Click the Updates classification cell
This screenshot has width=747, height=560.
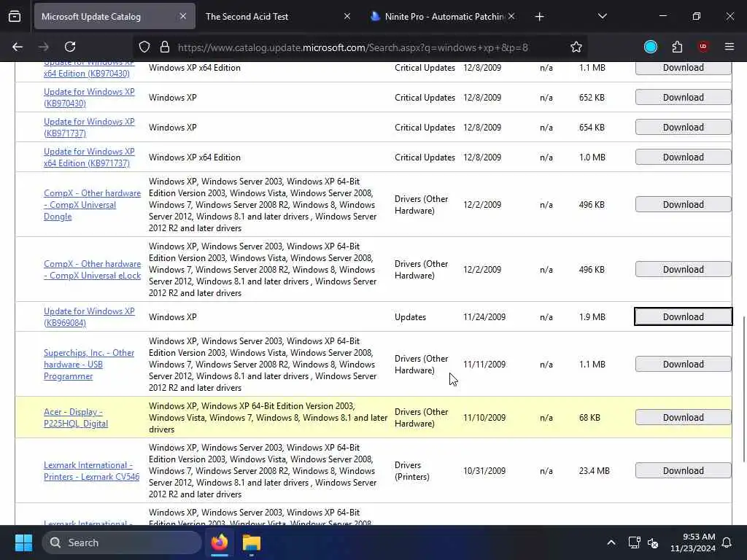coord(410,317)
